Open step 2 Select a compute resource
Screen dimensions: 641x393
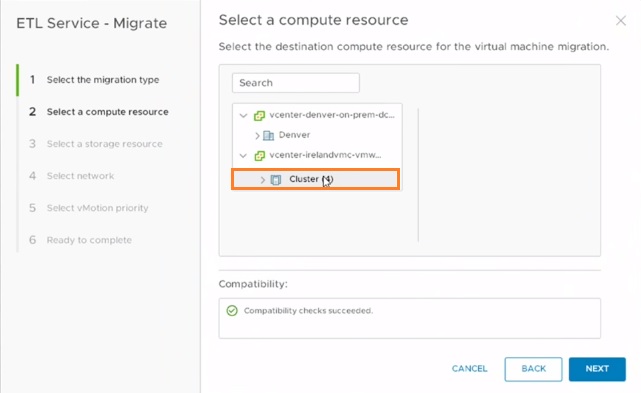(x=108, y=112)
